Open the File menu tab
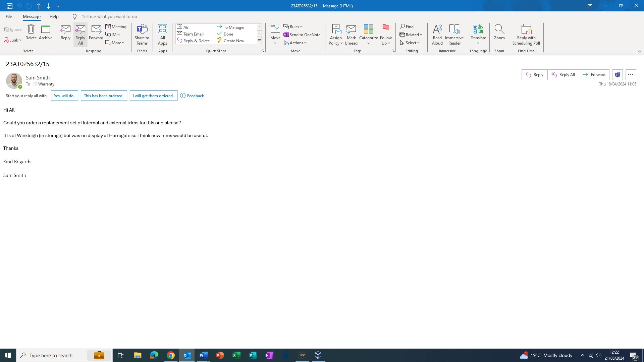The height and width of the screenshot is (362, 644). [9, 16]
